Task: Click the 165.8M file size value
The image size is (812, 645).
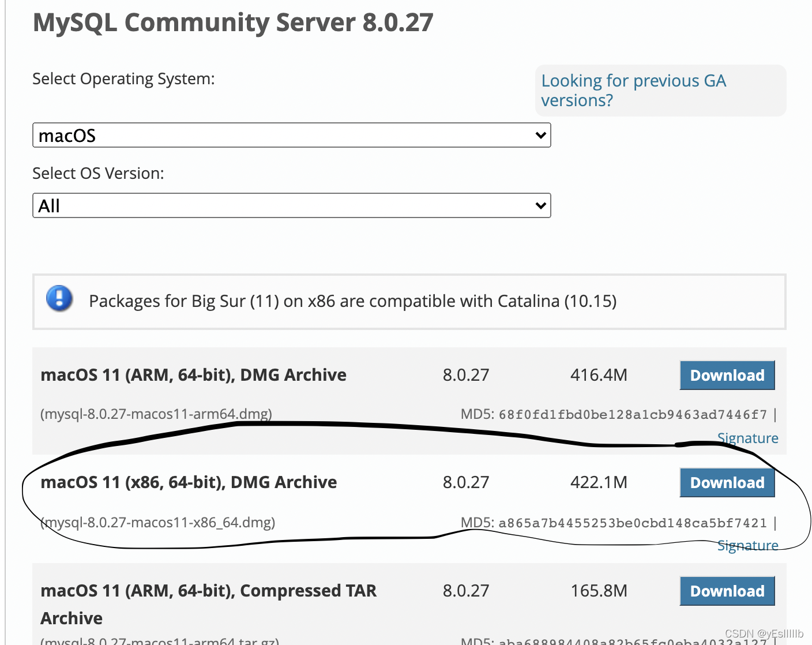Action: click(599, 591)
